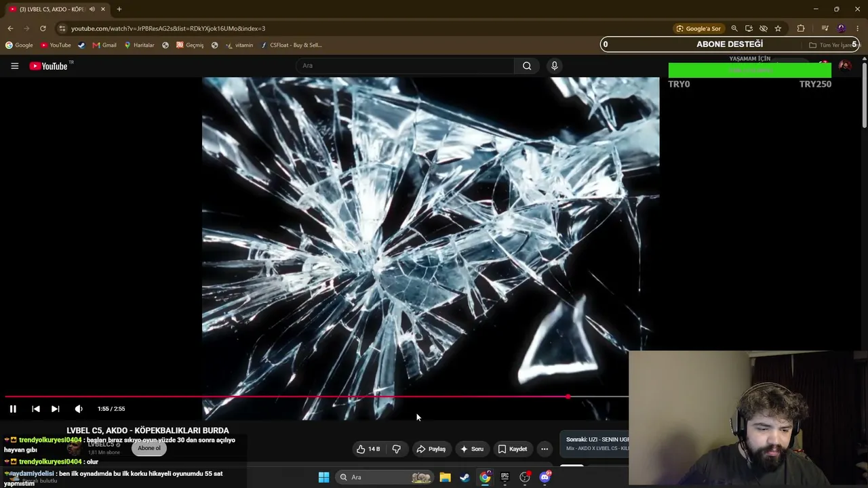
Task: Click the Google'a Sor button
Action: (x=698, y=28)
